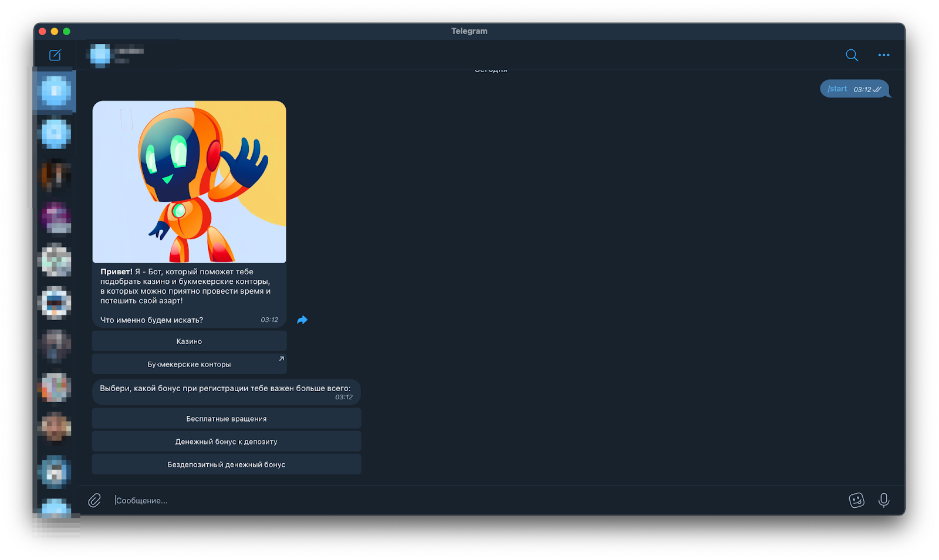Click the Выбери, какой бонус message text
Screen dimensions: 939x560
[x=225, y=388]
